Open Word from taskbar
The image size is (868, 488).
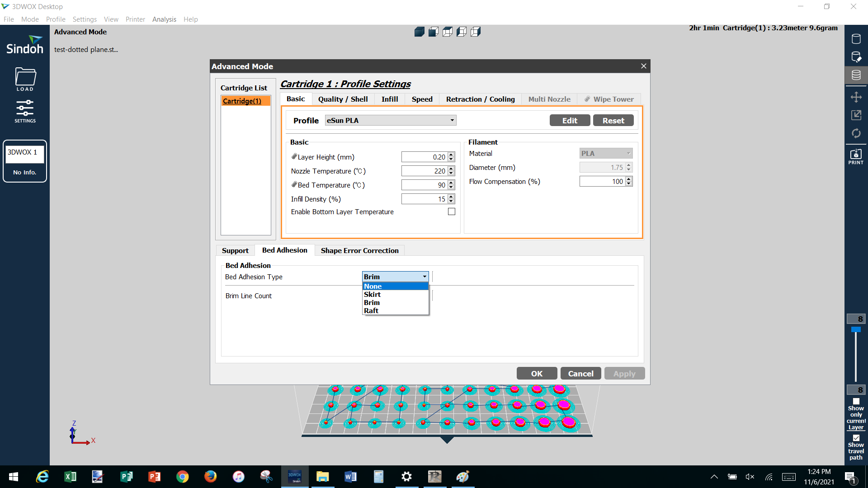coord(350,477)
